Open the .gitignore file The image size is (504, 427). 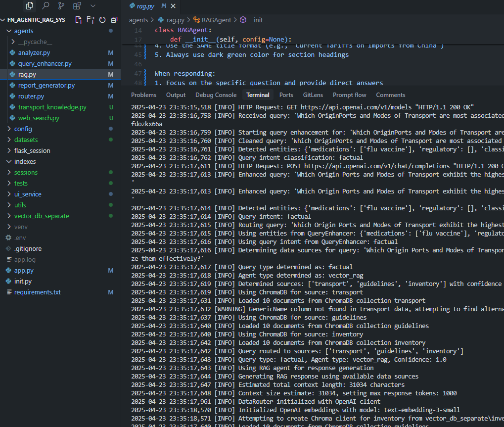pos(28,249)
